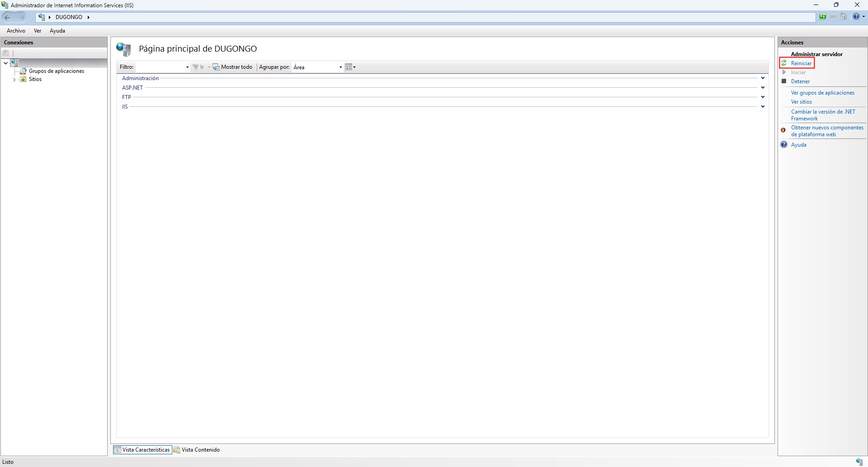Click the arrow after DUGONGO in breadcrumb
The width and height of the screenshot is (868, 467).
tap(89, 17)
